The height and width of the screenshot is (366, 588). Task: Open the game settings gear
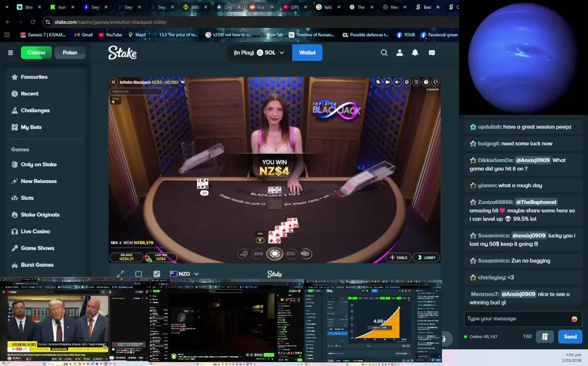(x=407, y=82)
